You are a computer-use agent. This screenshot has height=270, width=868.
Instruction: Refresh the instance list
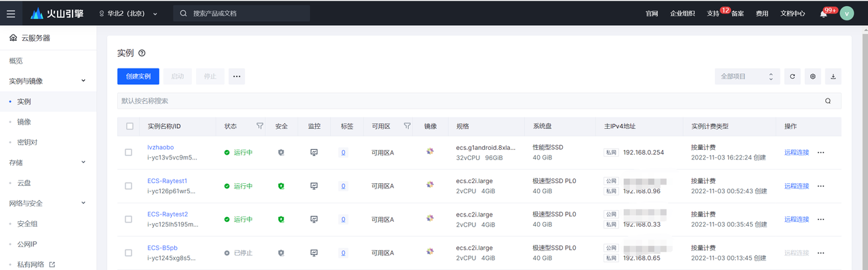tap(792, 77)
